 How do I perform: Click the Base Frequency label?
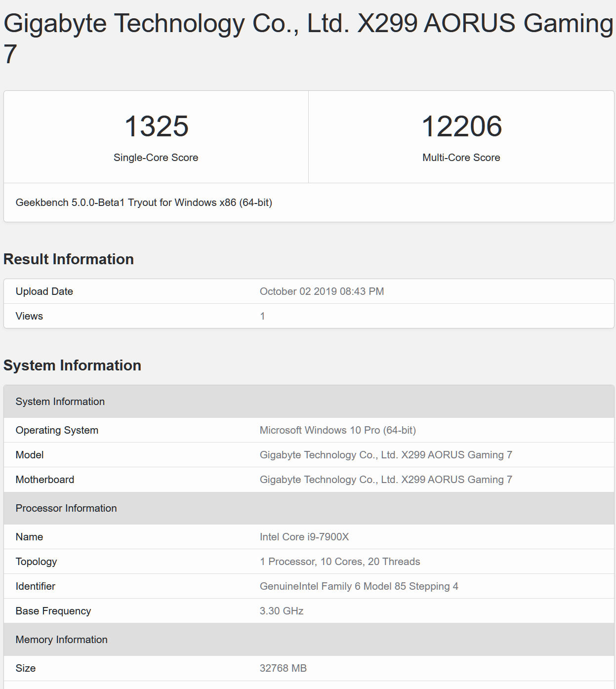53,611
